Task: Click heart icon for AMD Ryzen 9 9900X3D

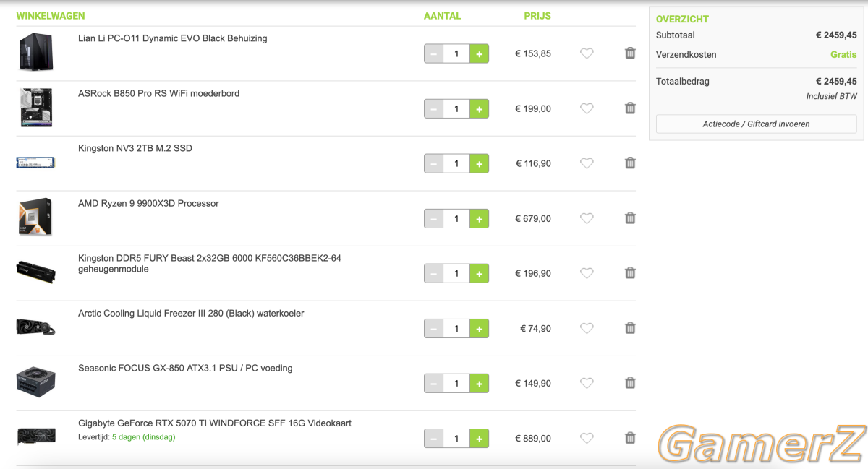Action: click(587, 218)
